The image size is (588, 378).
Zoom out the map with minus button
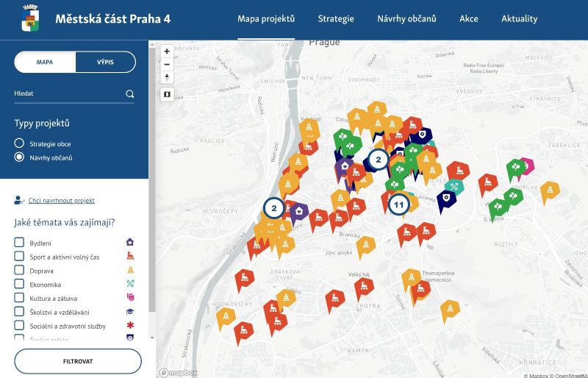(x=167, y=65)
